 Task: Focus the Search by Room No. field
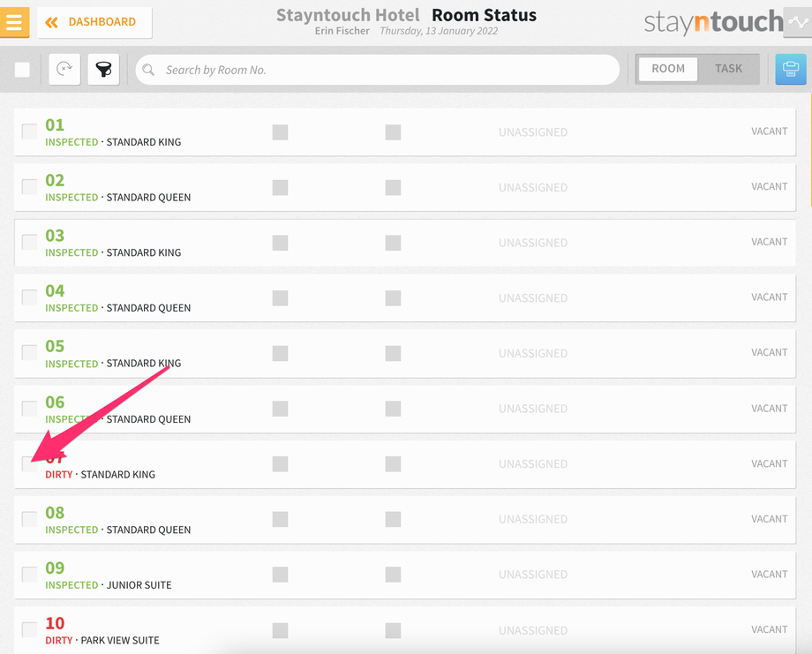point(377,70)
